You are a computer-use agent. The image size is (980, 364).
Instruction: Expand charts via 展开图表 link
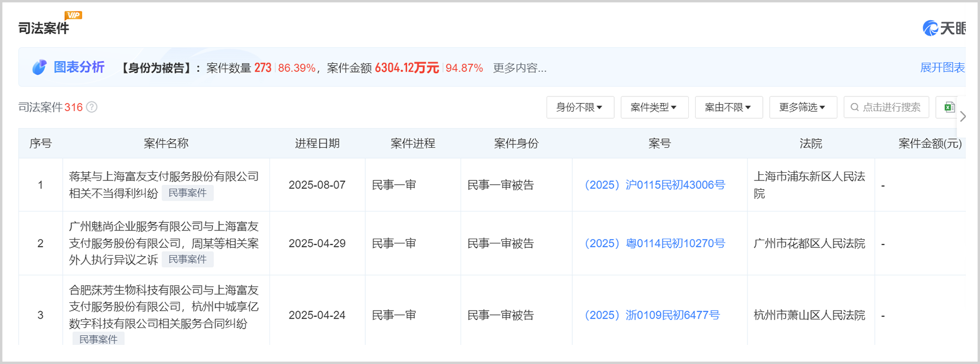point(942,68)
